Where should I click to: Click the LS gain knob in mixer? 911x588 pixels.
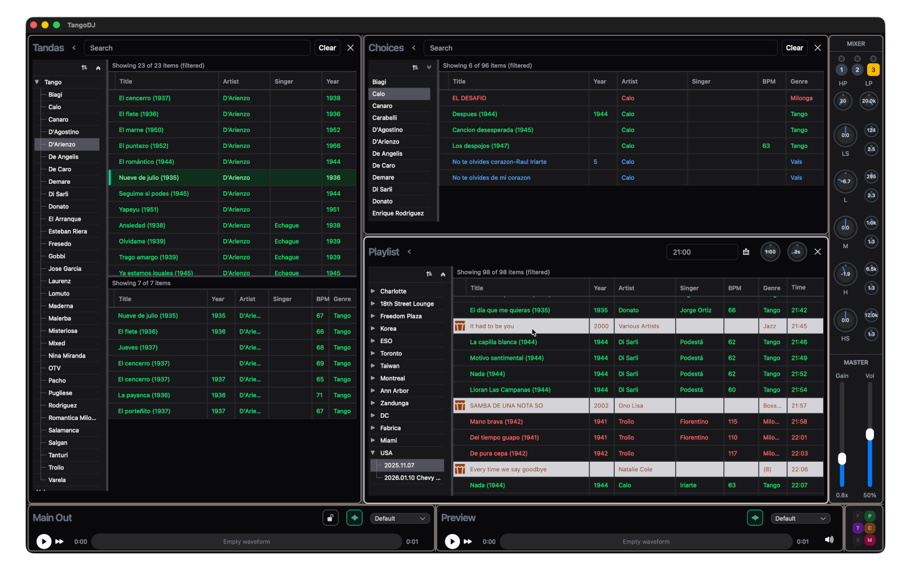tap(846, 135)
